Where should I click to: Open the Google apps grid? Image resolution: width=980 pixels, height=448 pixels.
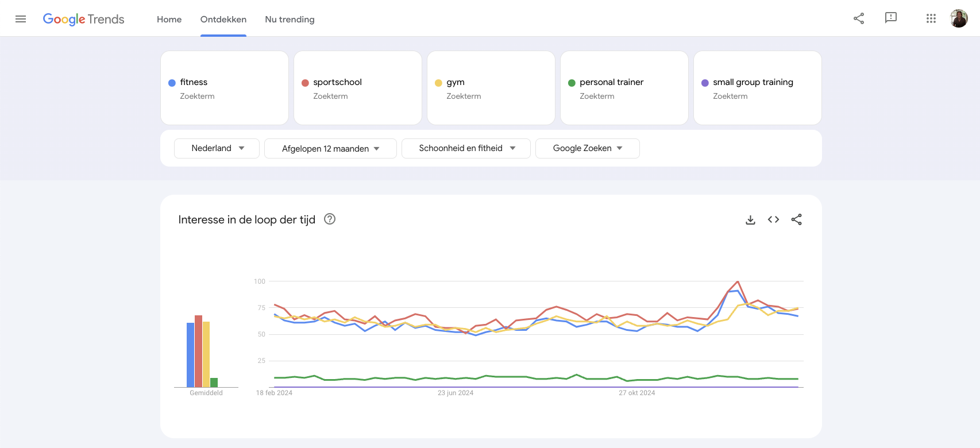click(x=931, y=18)
